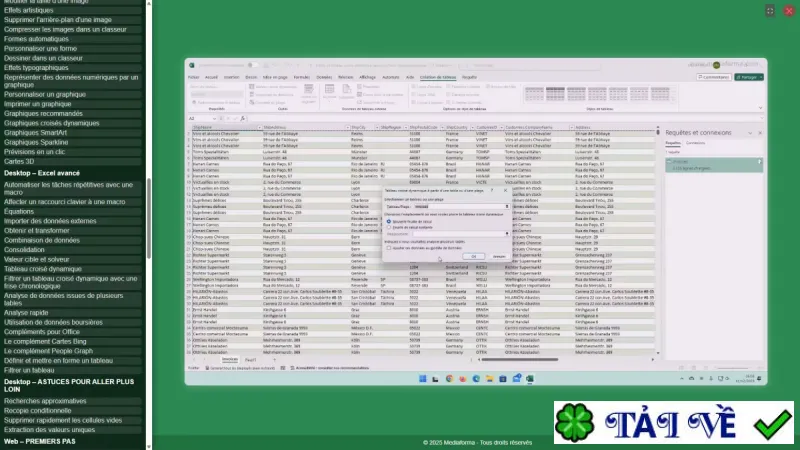
Task: Select the second table style thumbnail
Action: [555, 94]
